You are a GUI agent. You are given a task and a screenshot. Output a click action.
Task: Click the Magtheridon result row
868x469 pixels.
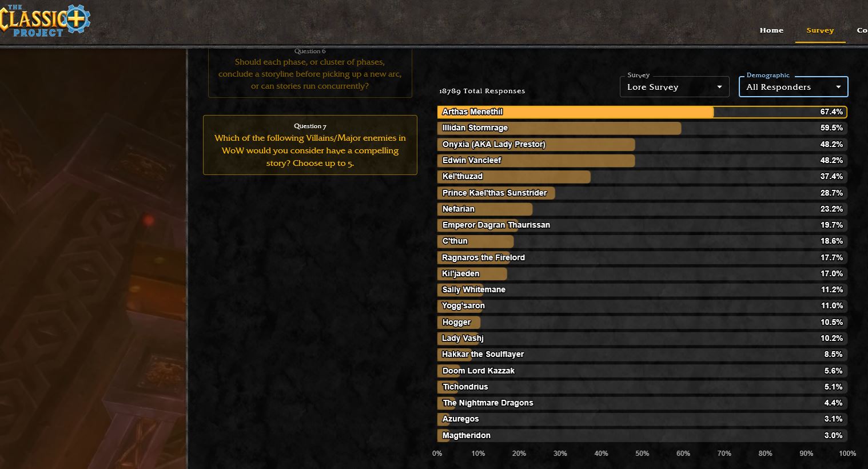click(642, 435)
